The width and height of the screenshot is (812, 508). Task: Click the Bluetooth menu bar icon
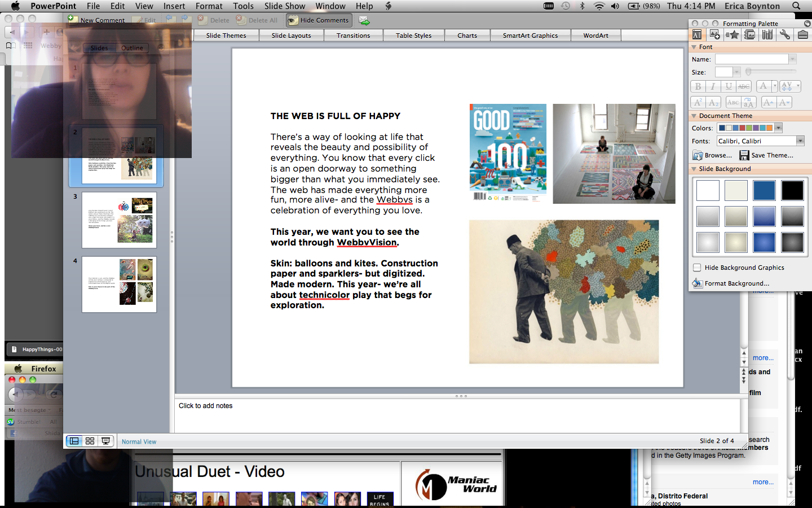click(582, 6)
